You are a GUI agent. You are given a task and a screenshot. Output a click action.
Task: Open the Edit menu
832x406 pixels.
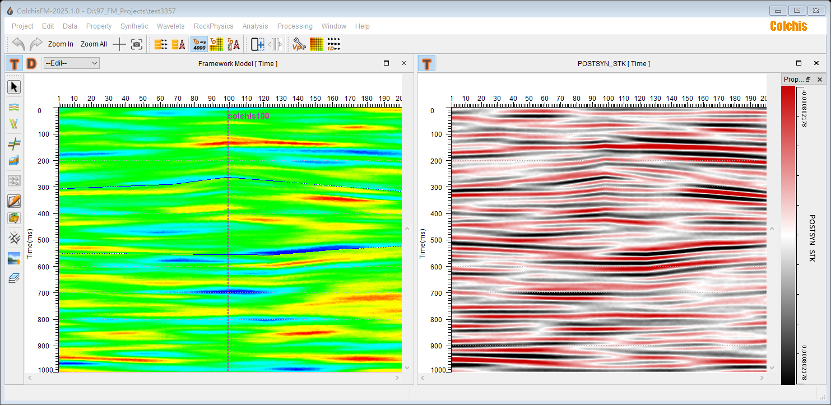coord(48,26)
